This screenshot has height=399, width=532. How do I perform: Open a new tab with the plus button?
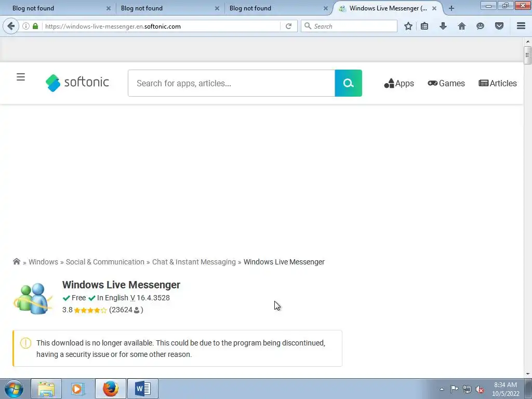[x=451, y=8]
